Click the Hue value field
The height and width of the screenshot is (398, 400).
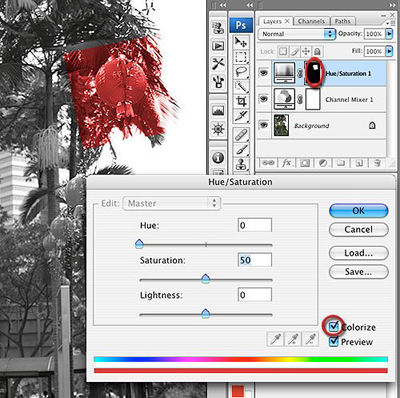pos(255,225)
